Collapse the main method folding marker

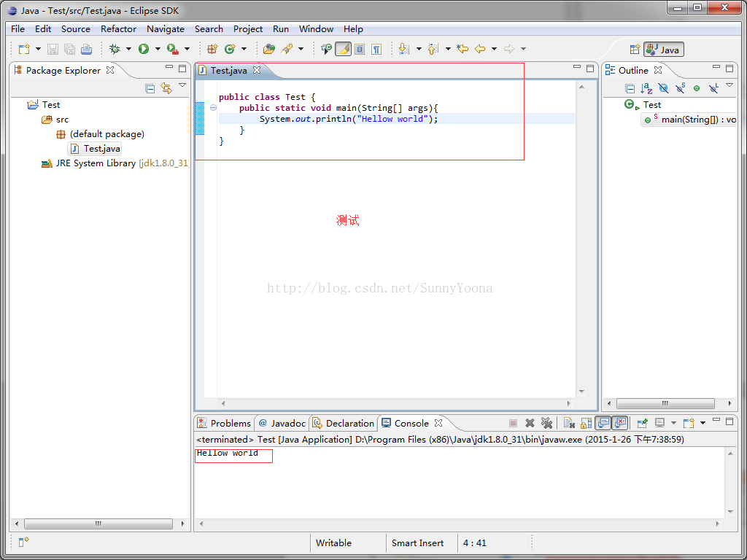click(x=214, y=108)
